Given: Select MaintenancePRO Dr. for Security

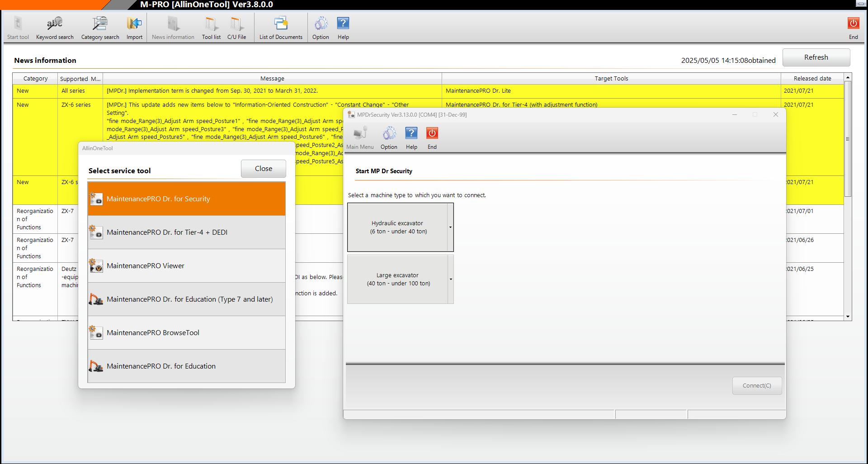Looking at the screenshot, I should (x=186, y=199).
